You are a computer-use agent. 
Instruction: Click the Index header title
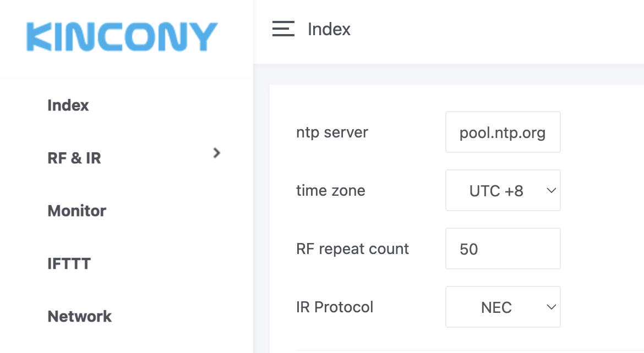click(329, 29)
